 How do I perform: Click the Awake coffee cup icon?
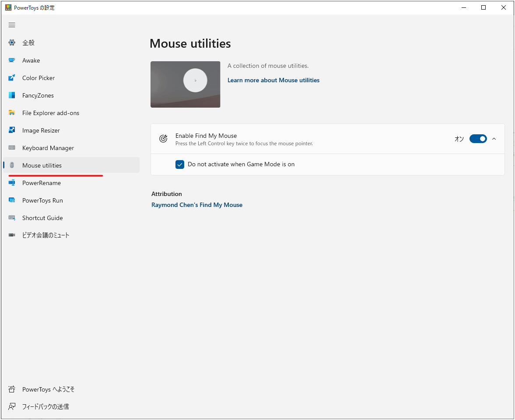[x=12, y=60]
